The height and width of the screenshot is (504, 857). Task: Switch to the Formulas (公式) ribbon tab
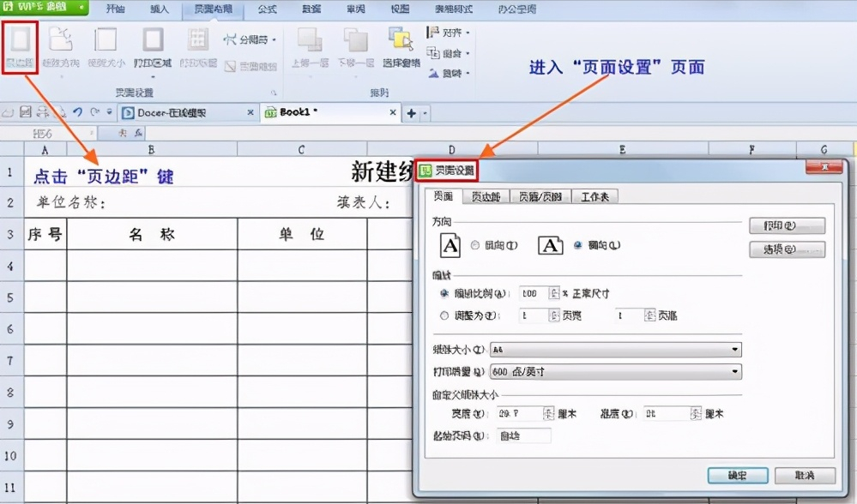(268, 9)
